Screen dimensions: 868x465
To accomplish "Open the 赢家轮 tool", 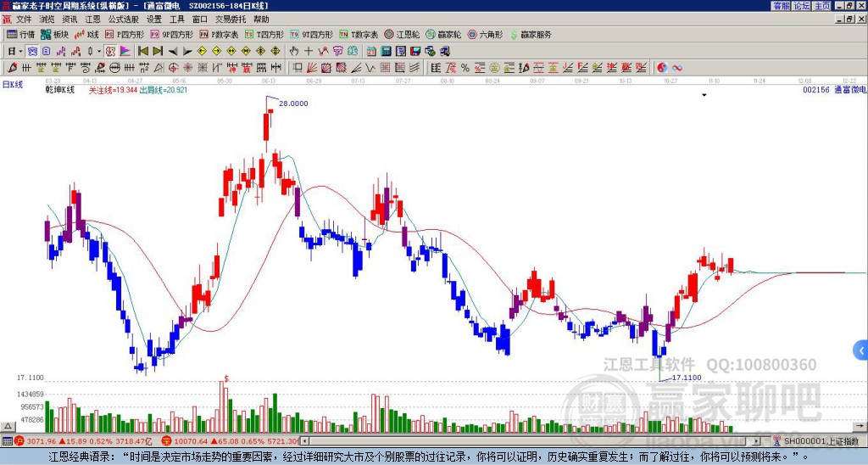I will [443, 34].
